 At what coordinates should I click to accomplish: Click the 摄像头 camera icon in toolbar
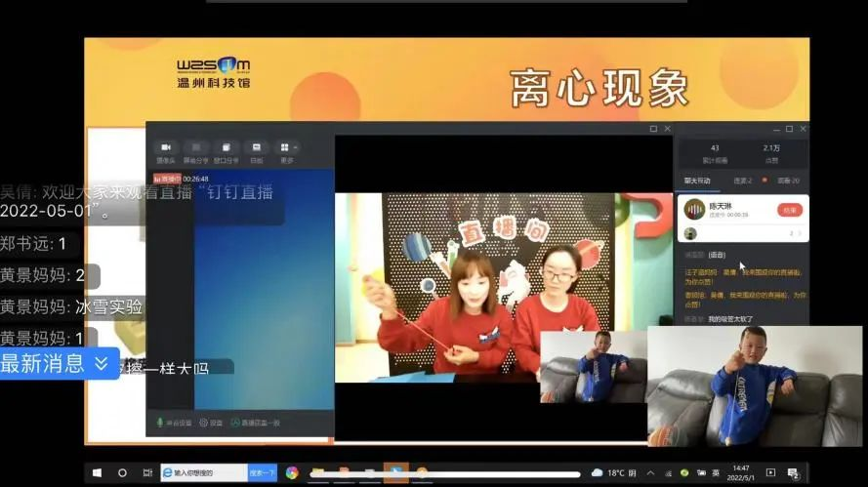pos(166,147)
